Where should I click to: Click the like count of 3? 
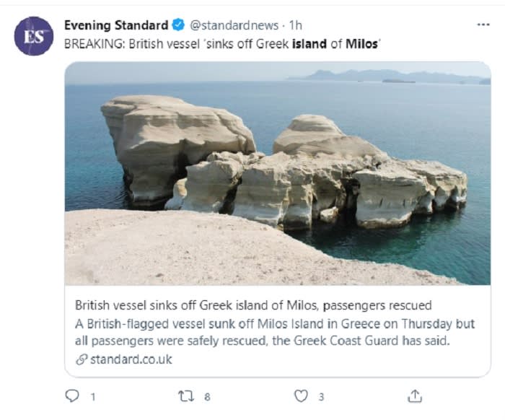321,396
